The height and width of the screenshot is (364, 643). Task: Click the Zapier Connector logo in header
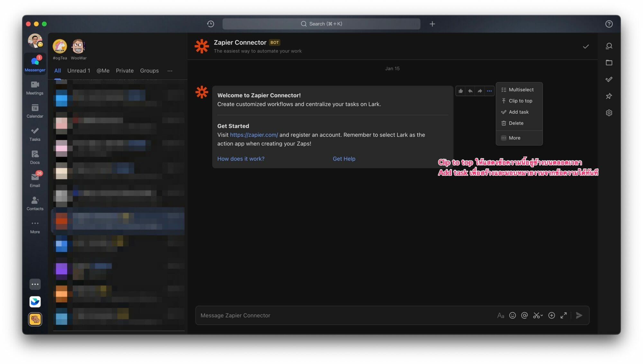202,46
